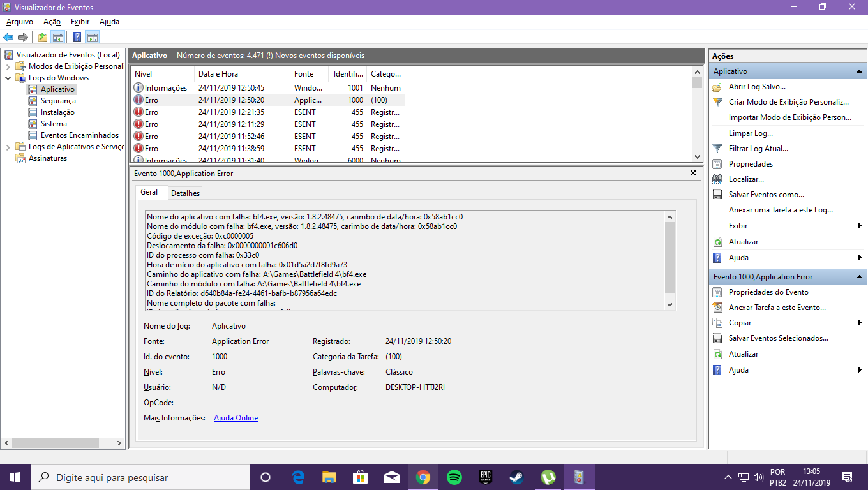Viewport: 868px width, 490px height.
Task: Open the Segurança log
Action: tap(58, 101)
